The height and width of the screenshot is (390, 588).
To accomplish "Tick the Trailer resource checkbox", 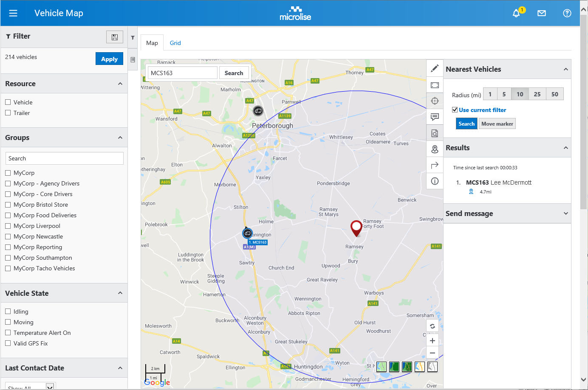I will click(8, 112).
